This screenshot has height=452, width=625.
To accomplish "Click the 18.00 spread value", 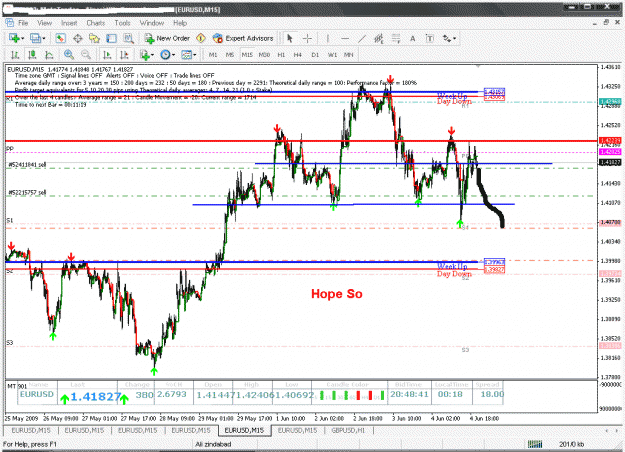I will (492, 394).
